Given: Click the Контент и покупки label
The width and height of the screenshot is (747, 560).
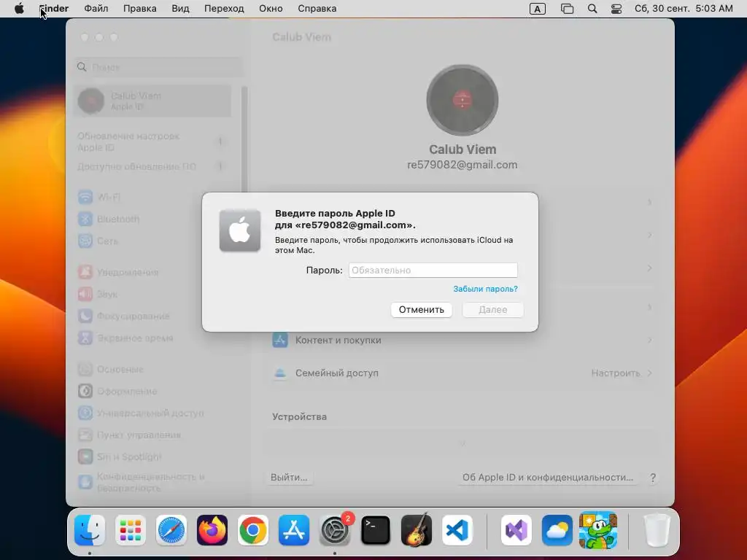Looking at the screenshot, I should pyautogui.click(x=338, y=340).
